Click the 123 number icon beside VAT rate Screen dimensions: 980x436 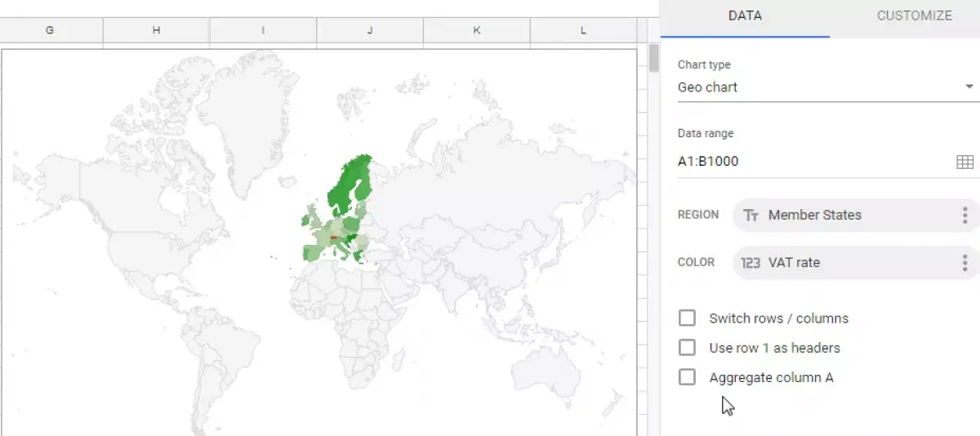tap(751, 263)
